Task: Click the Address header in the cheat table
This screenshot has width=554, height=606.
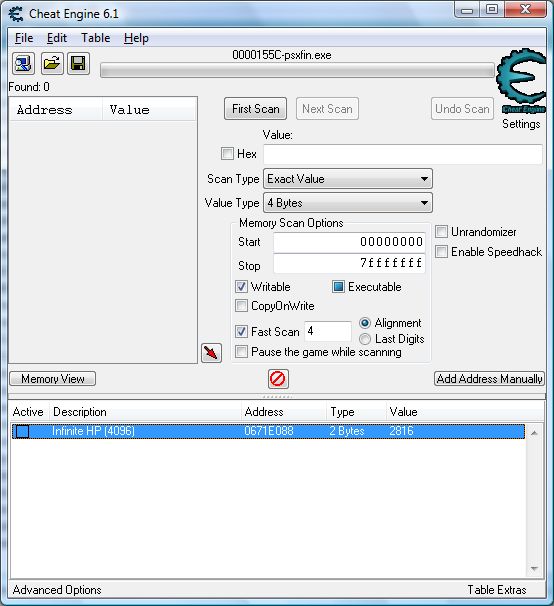Action: (x=284, y=412)
